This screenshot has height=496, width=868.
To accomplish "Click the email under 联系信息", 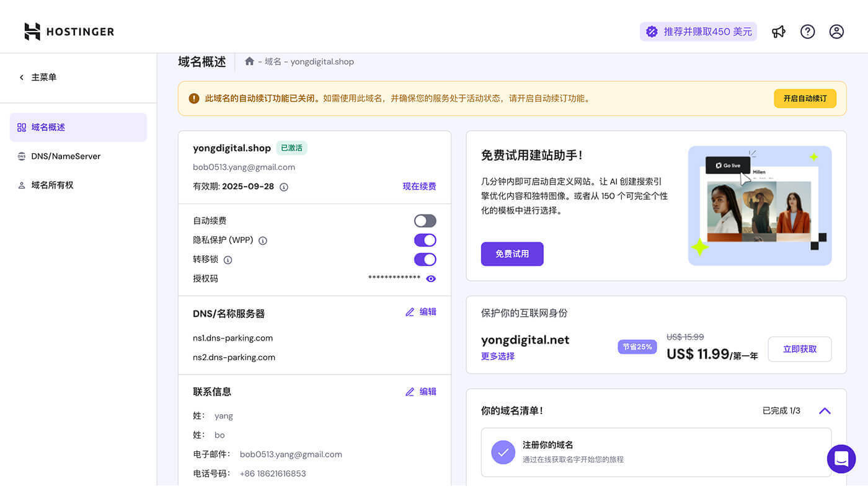I will click(291, 454).
